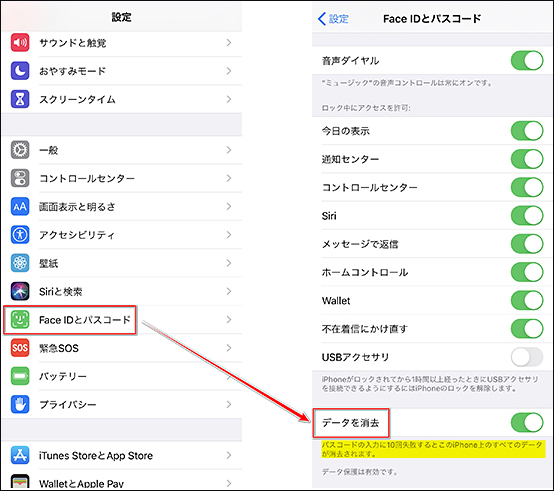This screenshot has width=554, height=491.
Task: Open 壁紙 via its chevron
Action: [x=229, y=263]
